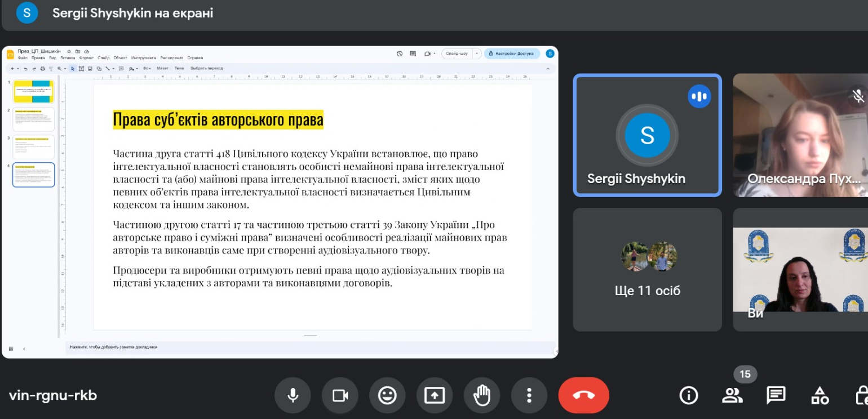Viewport: 868px width, 419px height.
Task: Show the participants list with 15 people
Action: [x=732, y=395]
